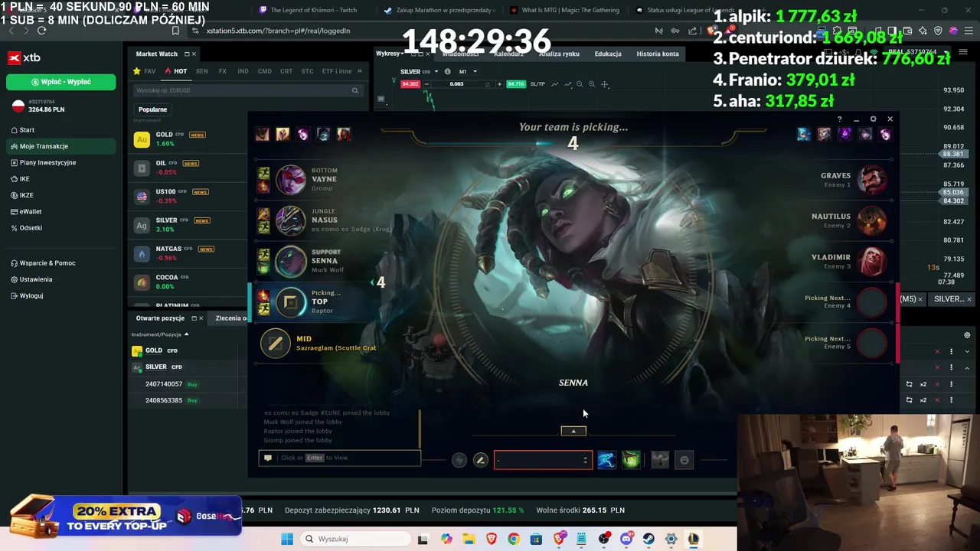Switch Market Watch to HOT tab
The width and height of the screenshot is (980, 551).
click(176, 71)
